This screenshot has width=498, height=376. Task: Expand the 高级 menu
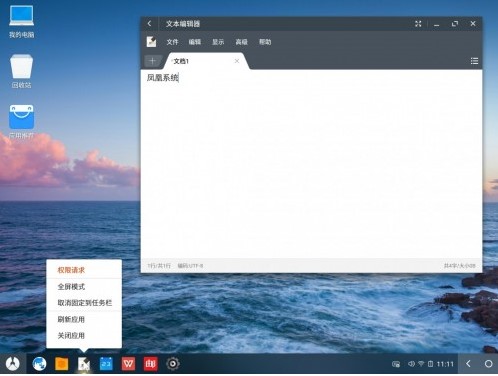tap(241, 42)
